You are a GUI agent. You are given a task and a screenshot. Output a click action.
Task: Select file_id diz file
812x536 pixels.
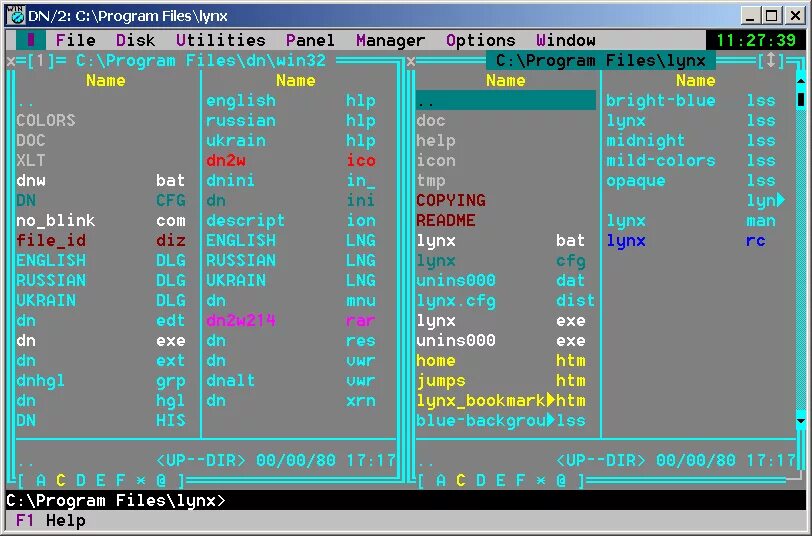pyautogui.click(x=101, y=240)
